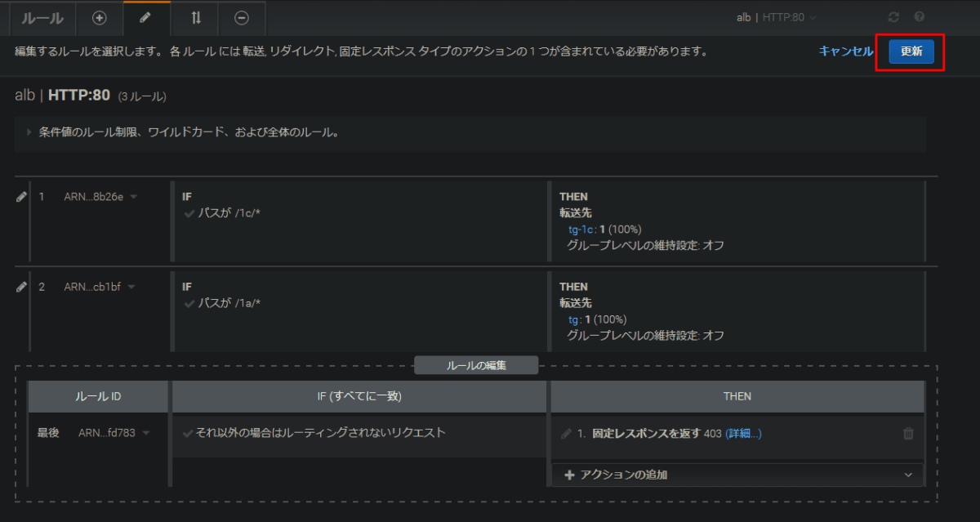
Task: Click the alb | HTTP:80 (3 ルール) heading
Action: 91,96
